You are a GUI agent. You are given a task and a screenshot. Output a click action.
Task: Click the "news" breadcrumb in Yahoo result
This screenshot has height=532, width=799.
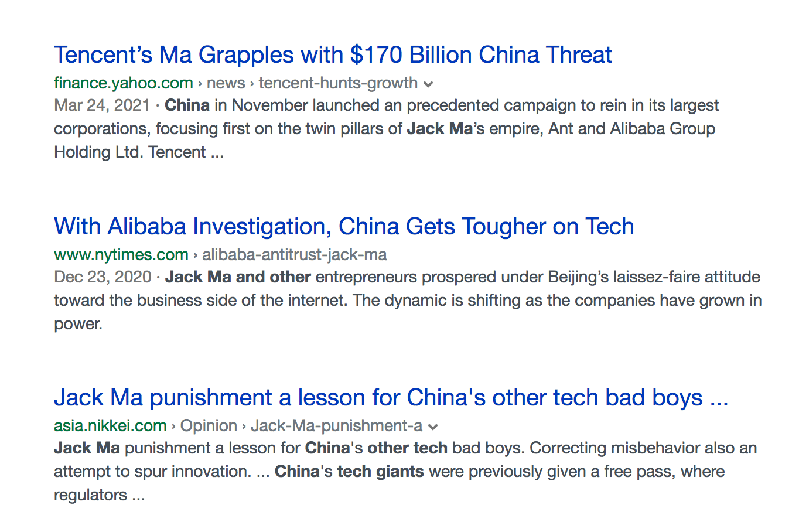pyautogui.click(x=226, y=83)
